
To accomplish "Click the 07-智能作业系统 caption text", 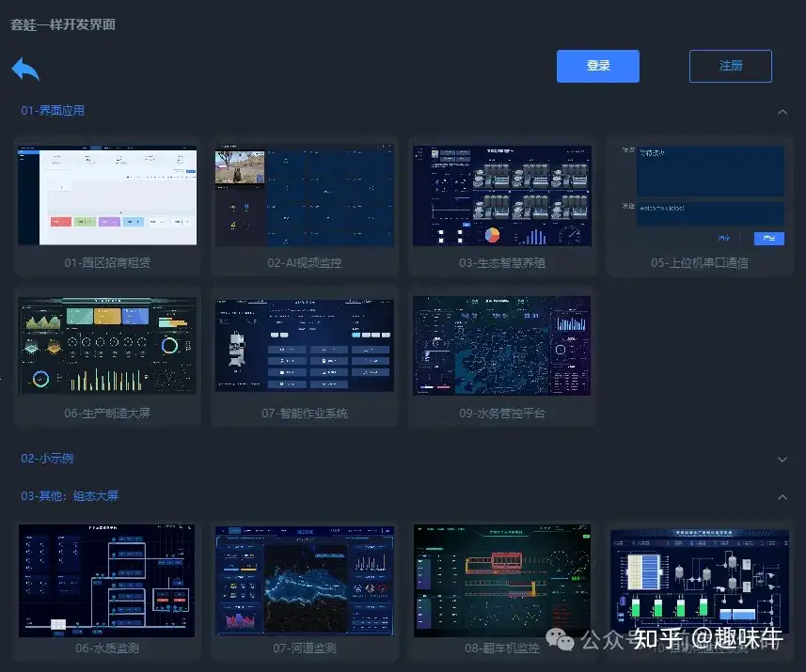I will pyautogui.click(x=305, y=413).
